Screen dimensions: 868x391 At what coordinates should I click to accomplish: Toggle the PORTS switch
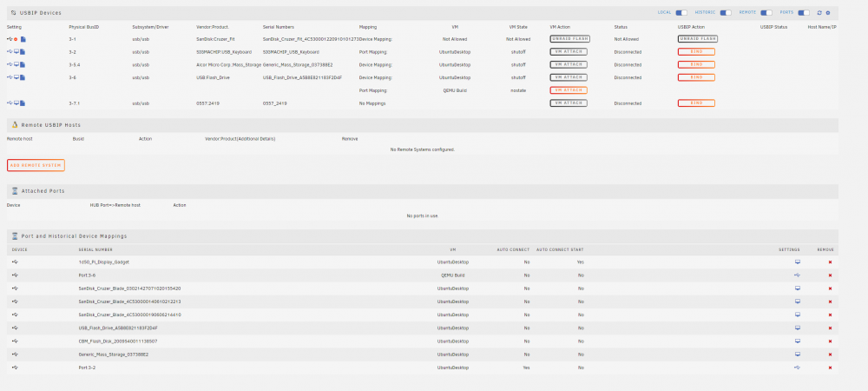(x=804, y=13)
